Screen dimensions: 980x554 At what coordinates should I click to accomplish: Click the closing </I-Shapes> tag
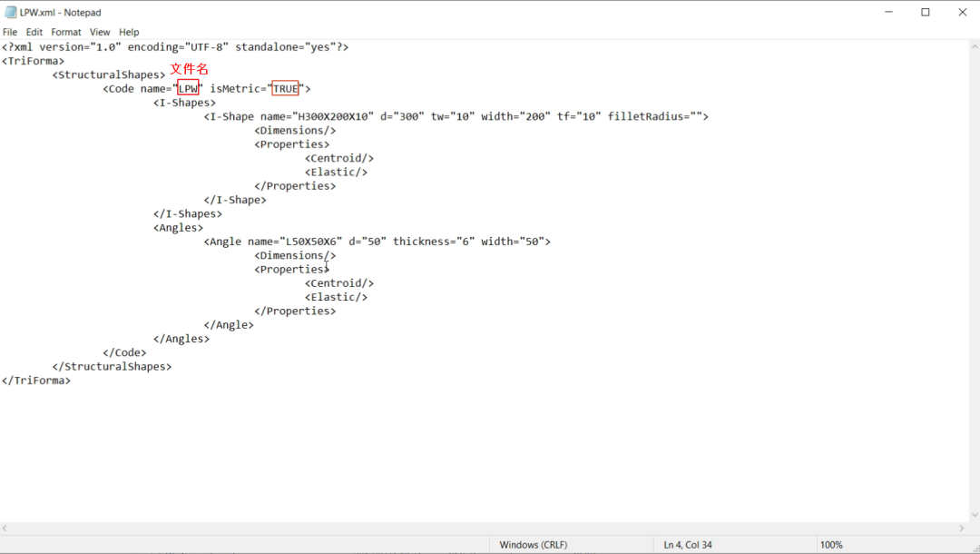tap(188, 213)
